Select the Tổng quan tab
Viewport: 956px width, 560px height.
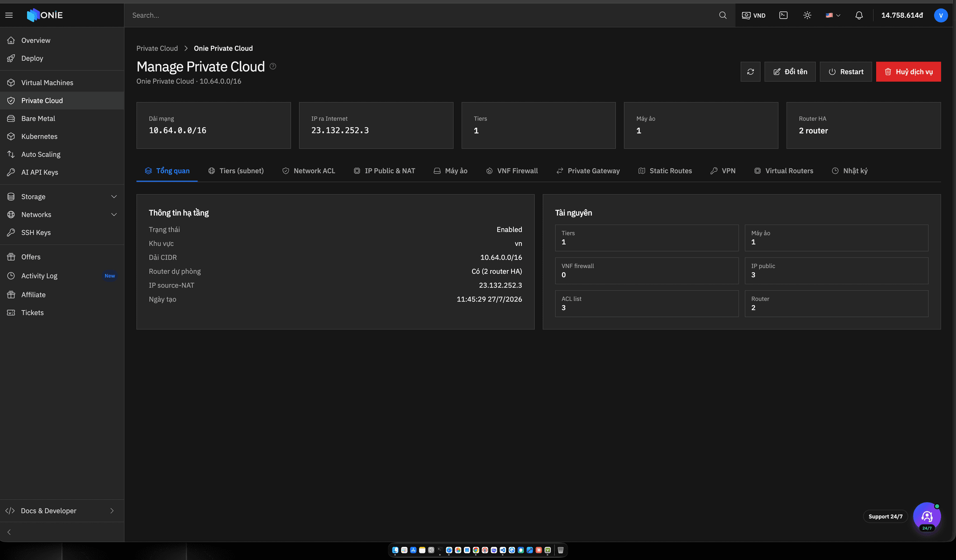click(167, 171)
